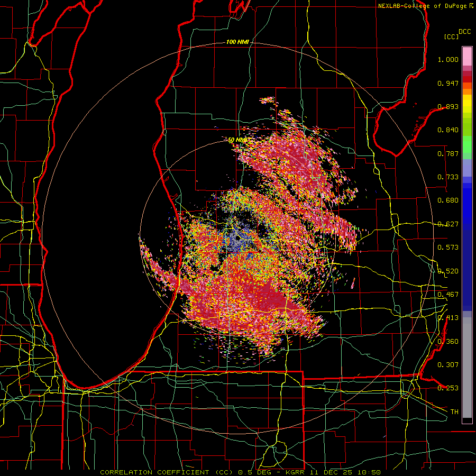Click the 0.413 legend label
476x476 pixels.
point(448,318)
